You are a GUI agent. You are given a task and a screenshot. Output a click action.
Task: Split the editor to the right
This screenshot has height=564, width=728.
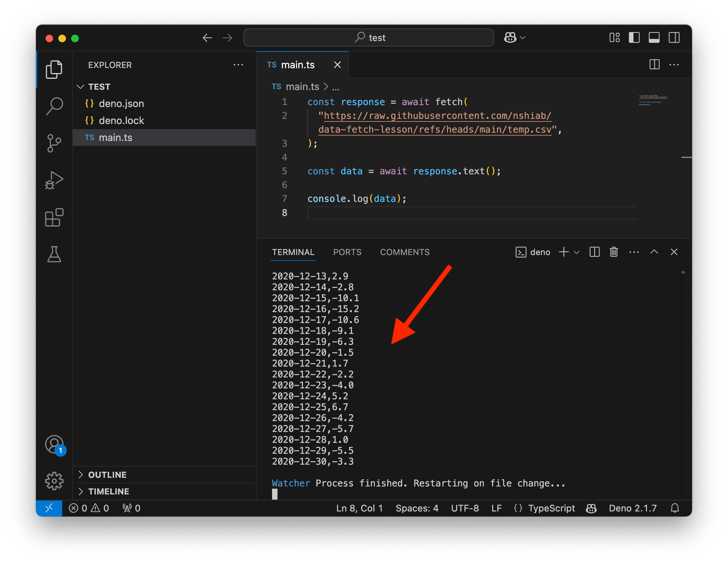[x=654, y=64]
